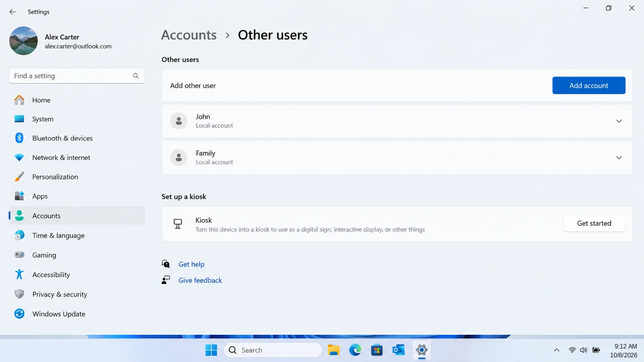Open Microsoft Store from taskbar

(377, 350)
